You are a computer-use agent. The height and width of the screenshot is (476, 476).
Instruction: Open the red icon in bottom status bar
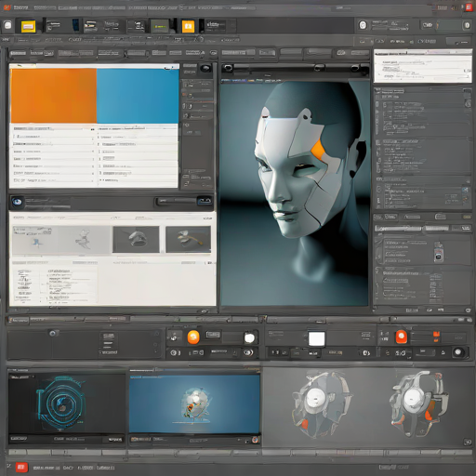(21, 467)
